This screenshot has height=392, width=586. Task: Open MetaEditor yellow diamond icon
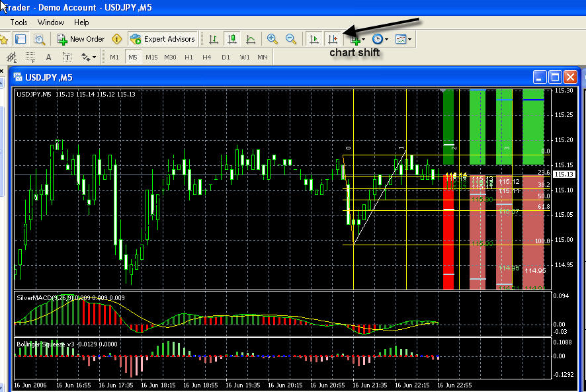[117, 39]
